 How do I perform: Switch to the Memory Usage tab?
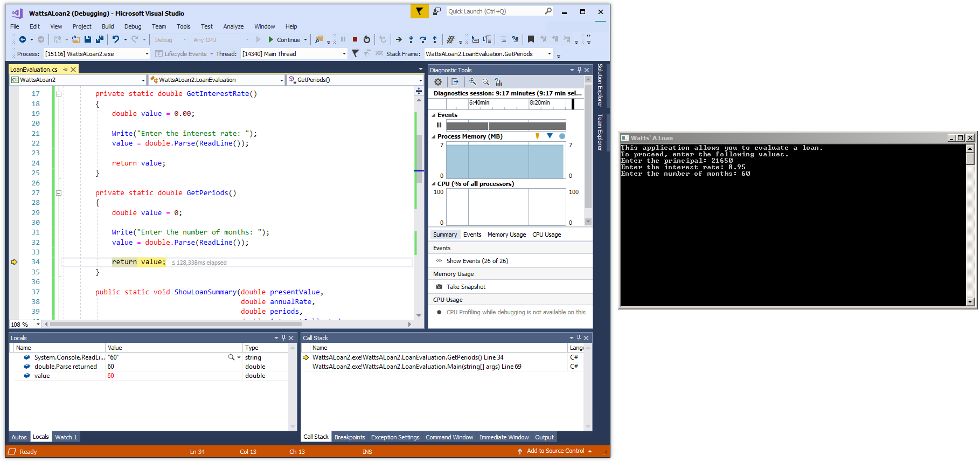(x=506, y=235)
